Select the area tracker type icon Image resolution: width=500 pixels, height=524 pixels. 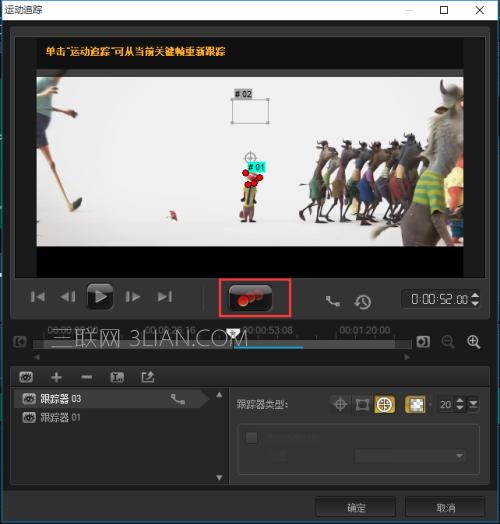point(362,404)
